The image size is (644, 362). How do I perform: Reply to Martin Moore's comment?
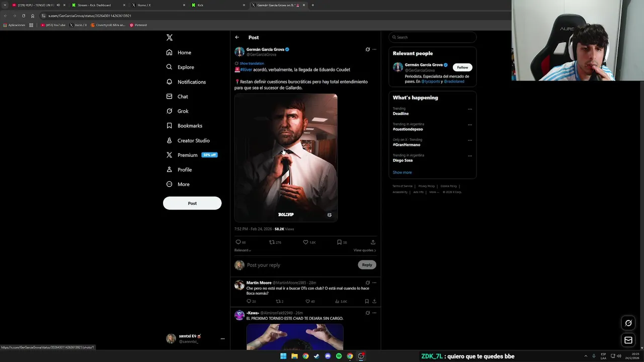tap(251, 301)
